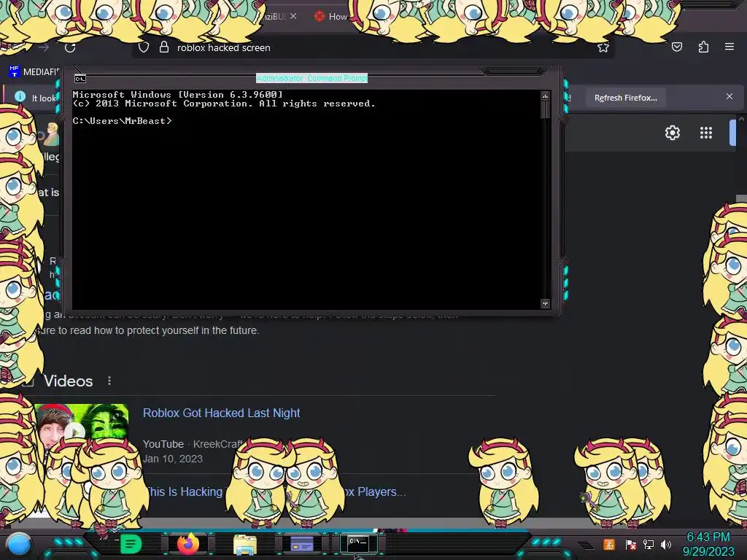
Task: Open the Google apps grid
Action: (706, 133)
